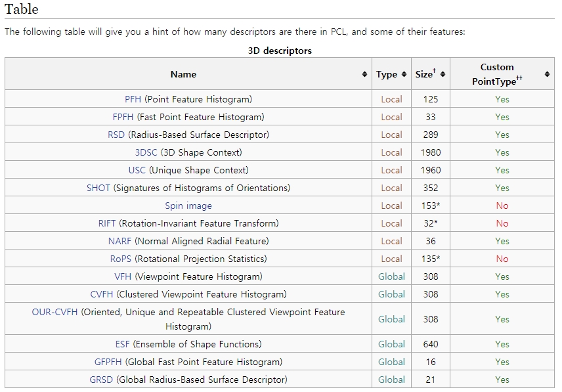This screenshot has width=562, height=392.
Task: Open the PFH descriptor link
Action: tap(133, 100)
